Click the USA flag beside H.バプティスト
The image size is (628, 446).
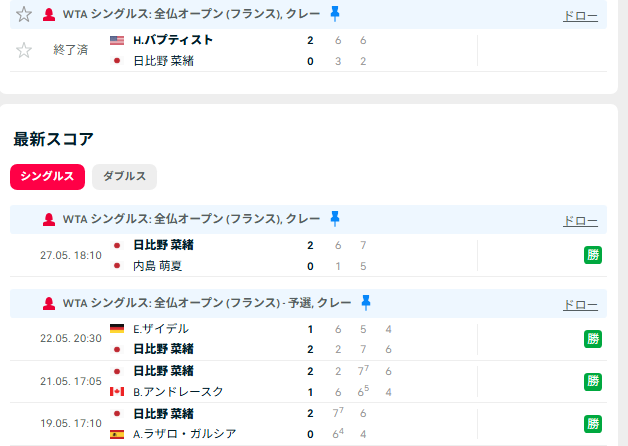point(117,40)
